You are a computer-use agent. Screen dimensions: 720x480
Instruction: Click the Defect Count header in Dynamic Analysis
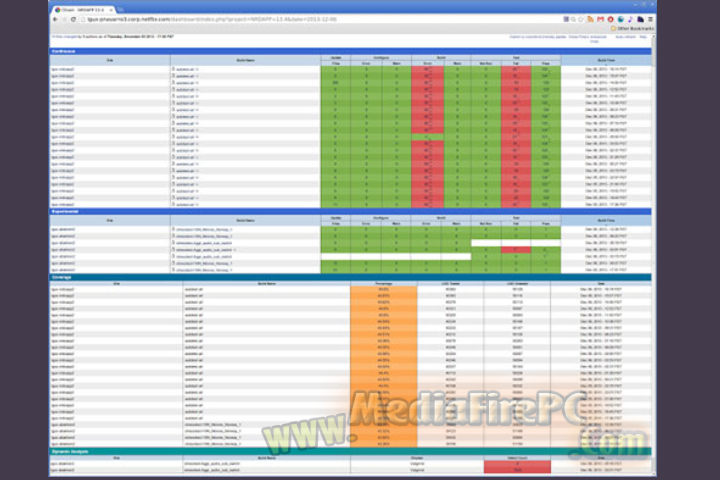pyautogui.click(x=517, y=458)
